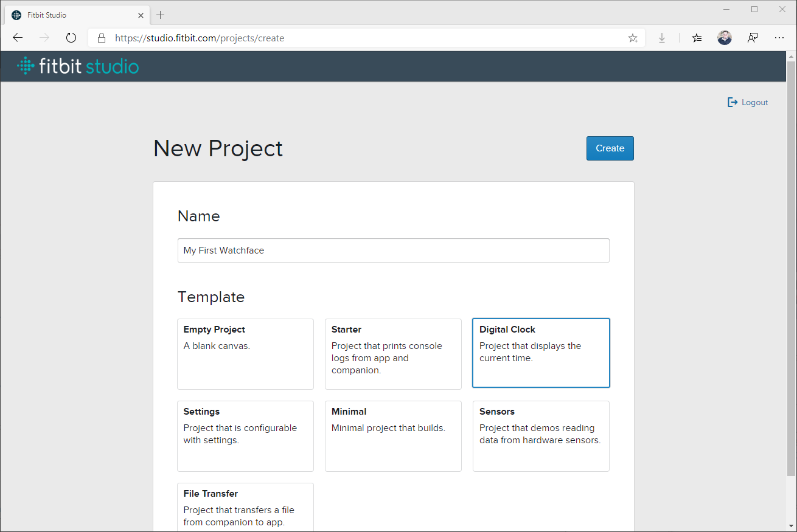Image resolution: width=797 pixels, height=532 pixels.
Task: Click the user profile avatar
Action: (x=724, y=38)
